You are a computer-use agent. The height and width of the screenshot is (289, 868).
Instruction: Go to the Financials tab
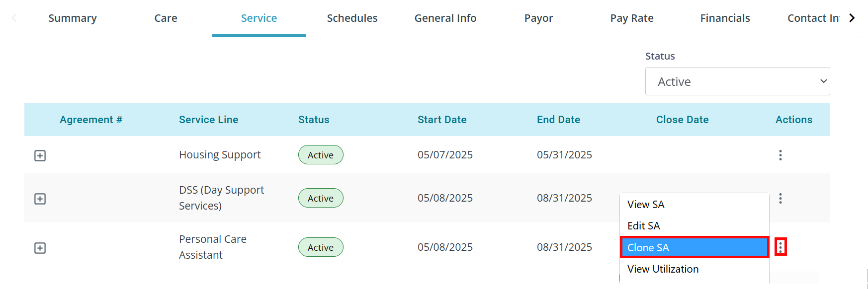point(725,18)
